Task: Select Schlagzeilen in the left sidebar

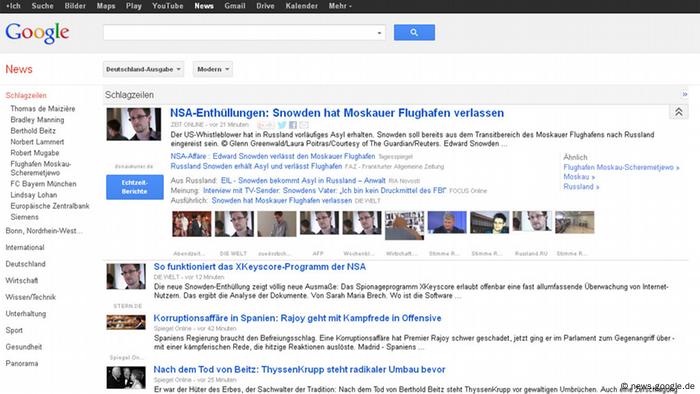Action: 26,95
